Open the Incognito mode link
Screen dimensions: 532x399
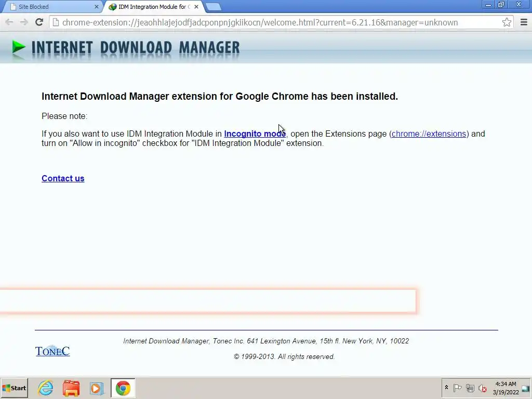(255, 134)
